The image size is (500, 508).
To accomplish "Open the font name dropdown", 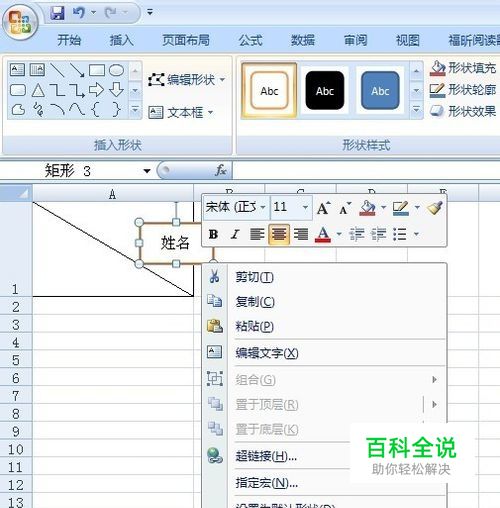I will pos(263,207).
